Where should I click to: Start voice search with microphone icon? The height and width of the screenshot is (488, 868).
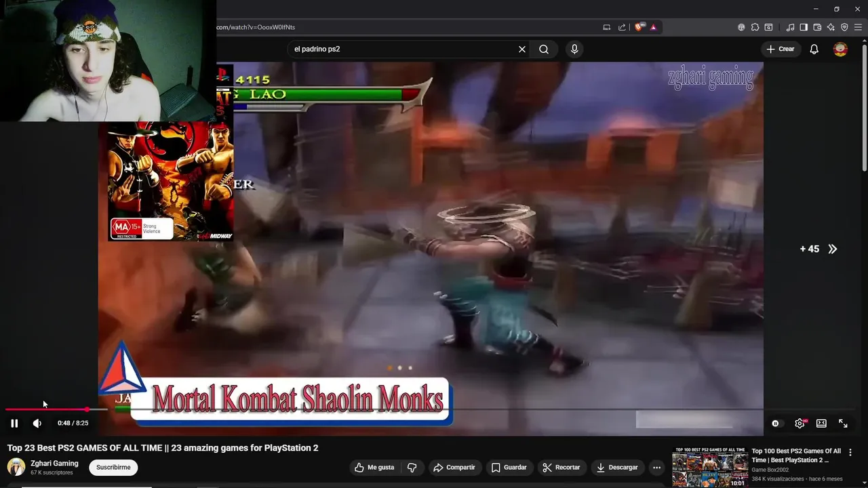[x=574, y=49]
